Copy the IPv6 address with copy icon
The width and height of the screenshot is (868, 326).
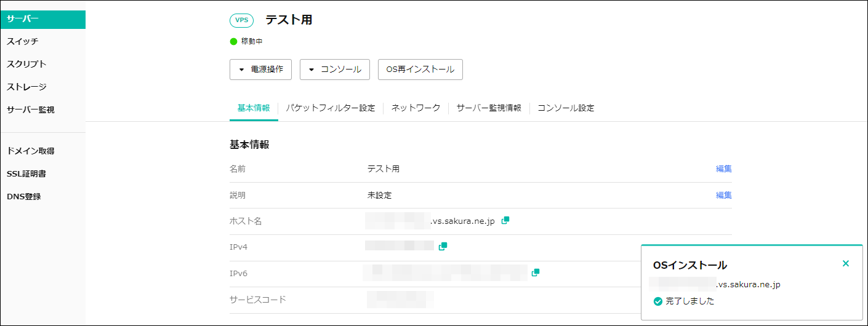click(536, 272)
